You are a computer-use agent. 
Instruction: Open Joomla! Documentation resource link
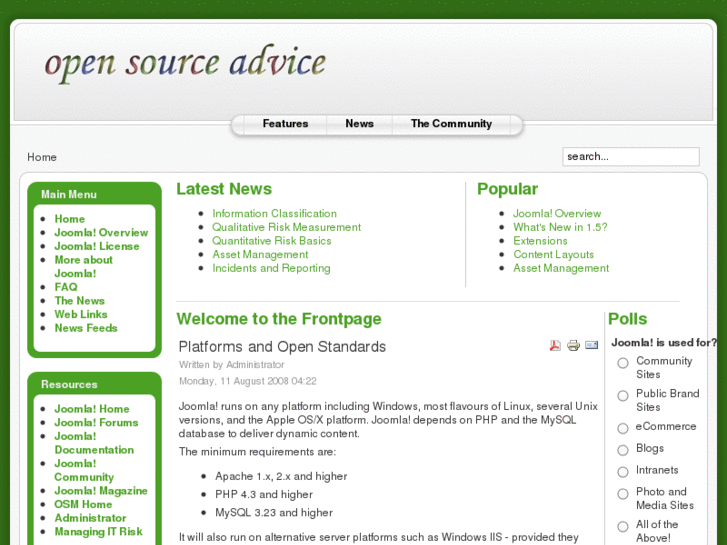coord(94,443)
